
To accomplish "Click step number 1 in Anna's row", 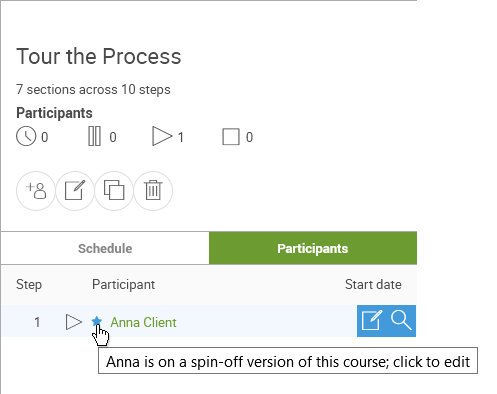I will coord(37,322).
